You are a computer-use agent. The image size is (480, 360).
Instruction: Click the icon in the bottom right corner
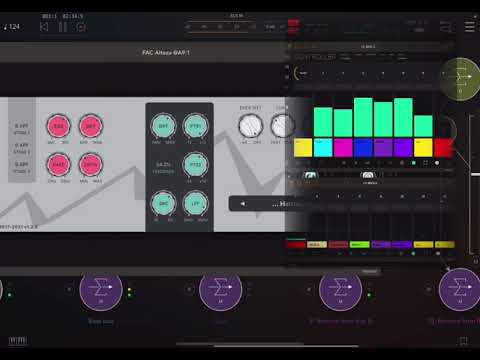click(464, 341)
